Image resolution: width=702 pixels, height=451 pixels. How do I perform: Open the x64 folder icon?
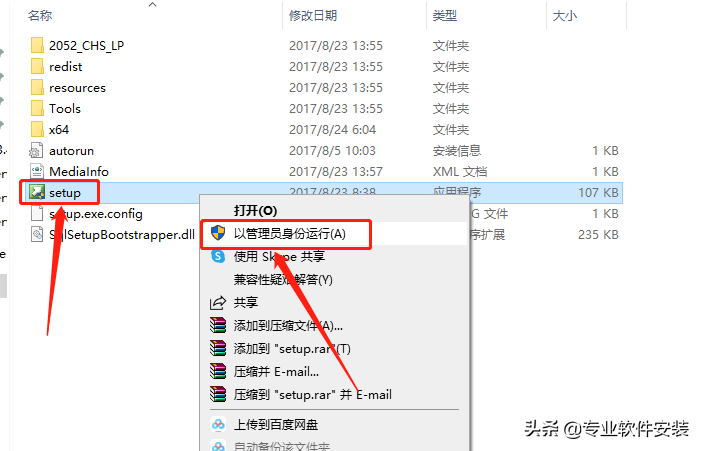coord(38,129)
